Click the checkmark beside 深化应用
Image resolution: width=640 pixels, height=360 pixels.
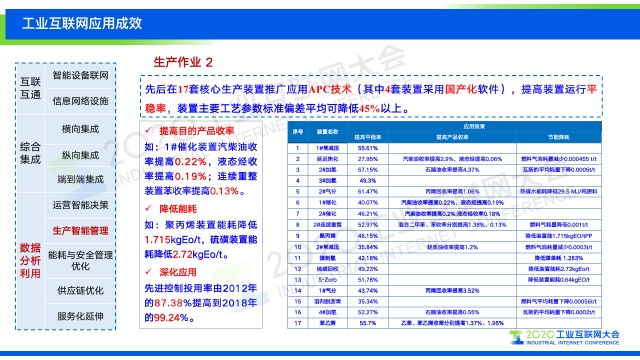pyautogui.click(x=148, y=271)
